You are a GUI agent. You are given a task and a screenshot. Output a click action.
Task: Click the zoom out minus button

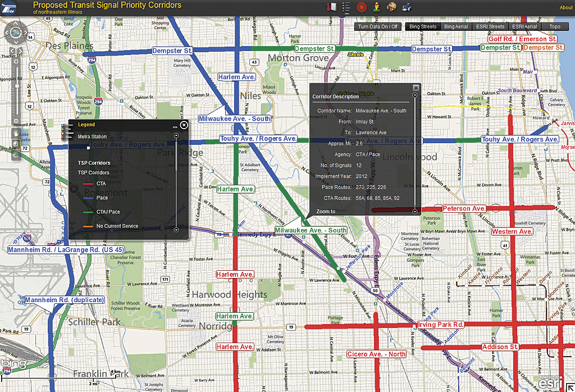point(16,121)
